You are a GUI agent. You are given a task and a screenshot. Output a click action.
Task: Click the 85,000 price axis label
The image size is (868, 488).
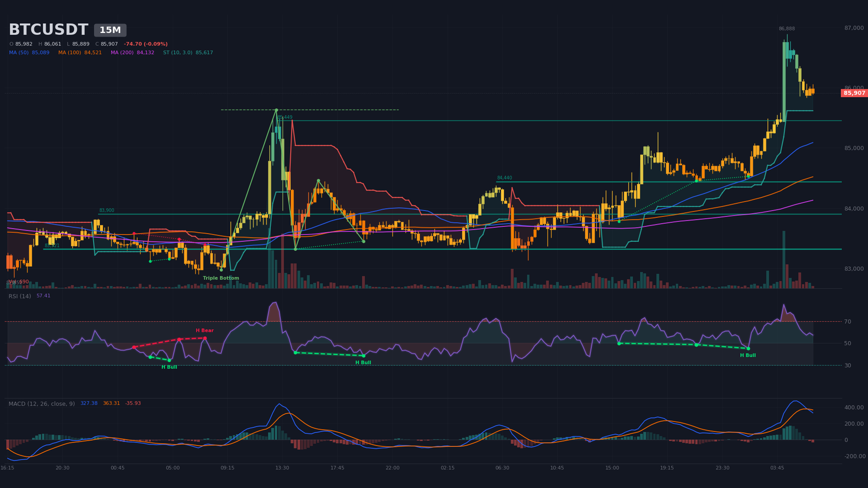(854, 148)
